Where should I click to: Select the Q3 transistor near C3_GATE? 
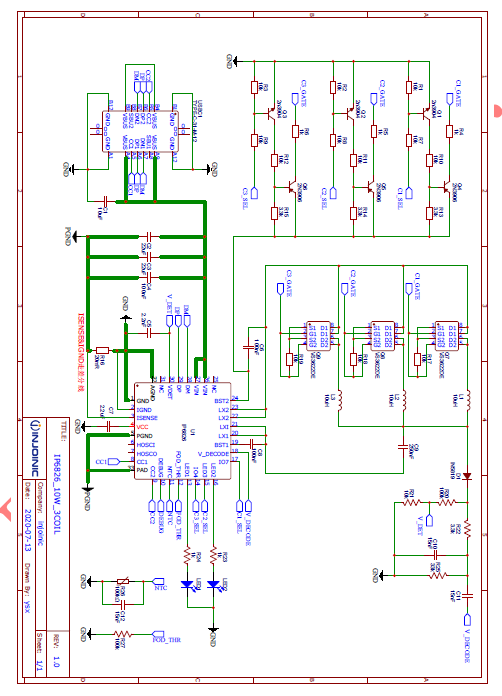(x=271, y=114)
